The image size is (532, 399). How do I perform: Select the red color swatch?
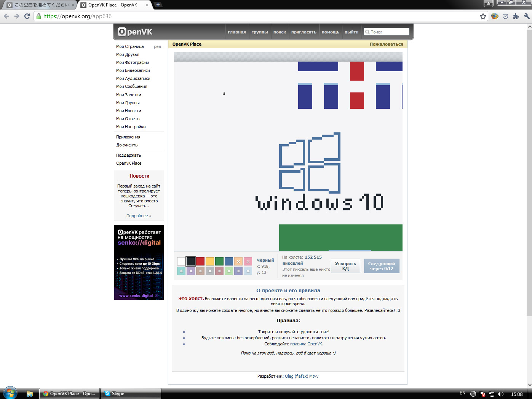[200, 261]
